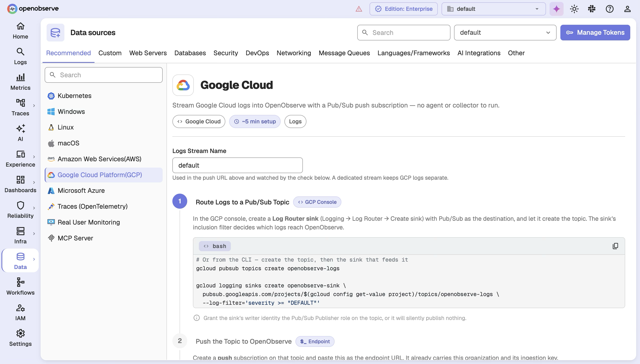The height and width of the screenshot is (364, 640).
Task: Focus the source list search box
Action: 104,75
